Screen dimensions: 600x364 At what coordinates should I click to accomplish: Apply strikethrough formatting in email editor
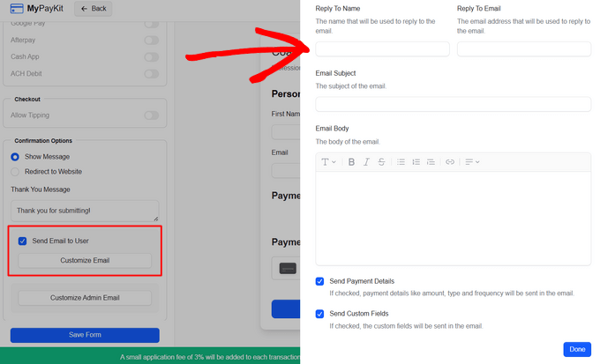pos(381,162)
